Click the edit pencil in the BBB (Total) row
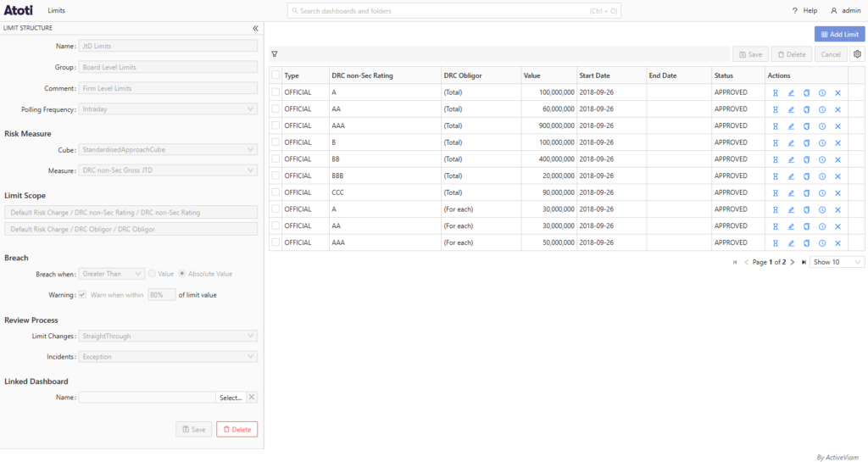Screen dimensions: 868x462 coord(791,176)
